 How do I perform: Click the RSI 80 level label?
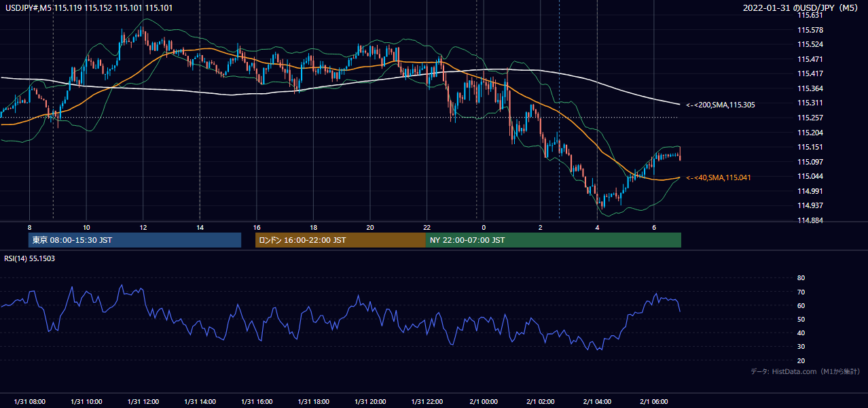(x=801, y=278)
